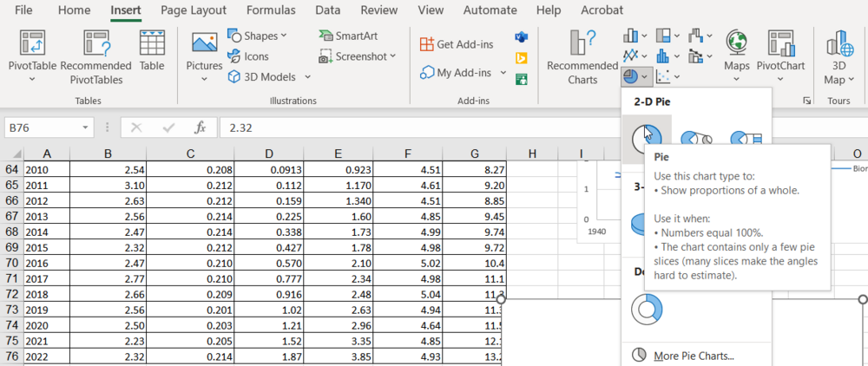
Task: Click the Visio Data Visualizer add-in icon
Action: coord(522,37)
